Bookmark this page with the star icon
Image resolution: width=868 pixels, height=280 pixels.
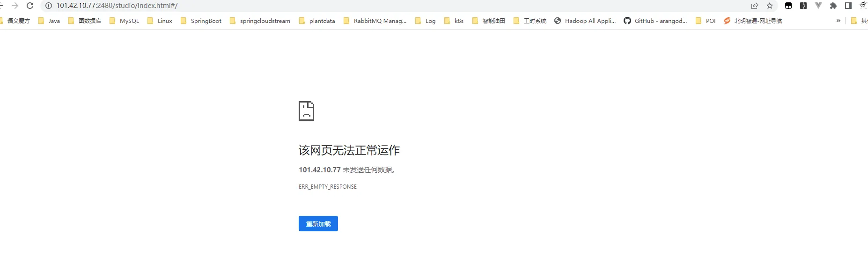(770, 6)
